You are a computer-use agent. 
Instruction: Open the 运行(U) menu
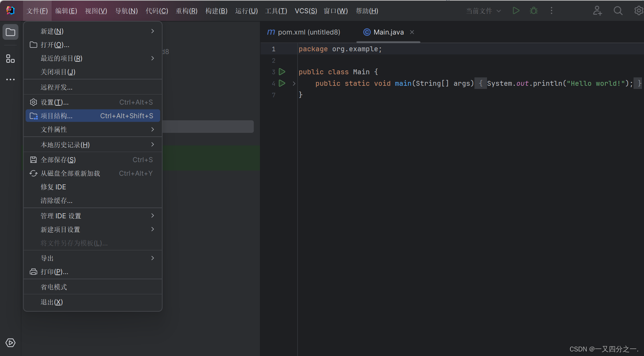pos(246,11)
